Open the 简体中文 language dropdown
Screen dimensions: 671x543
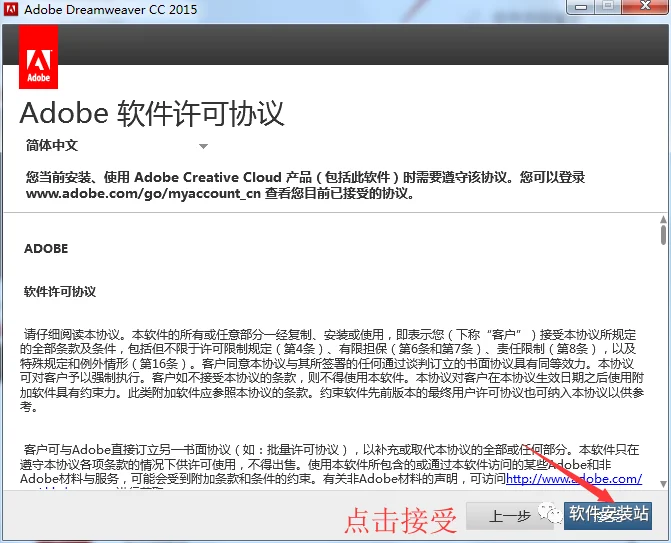pyautogui.click(x=116, y=146)
